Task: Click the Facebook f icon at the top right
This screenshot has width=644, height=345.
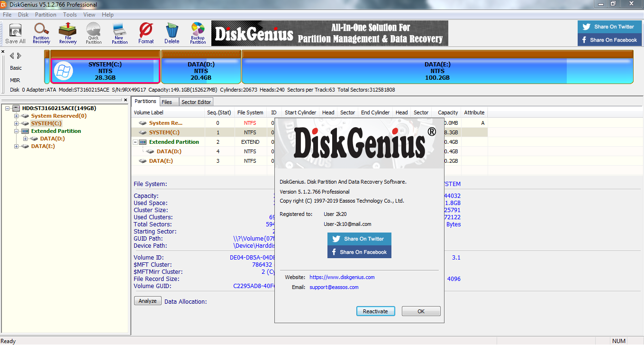Action: pos(584,40)
